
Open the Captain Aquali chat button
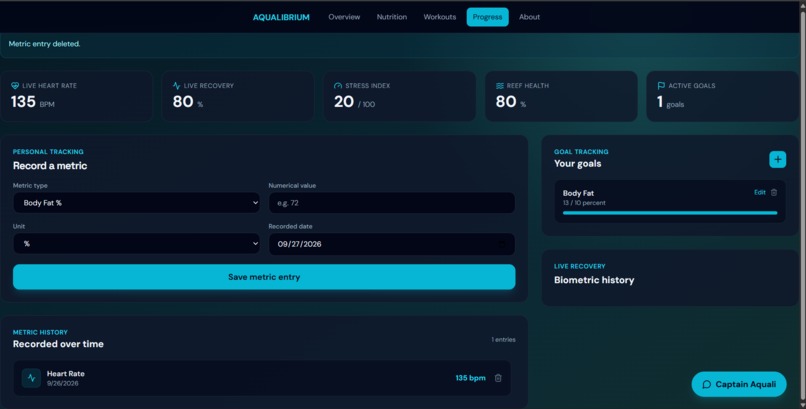tap(739, 384)
